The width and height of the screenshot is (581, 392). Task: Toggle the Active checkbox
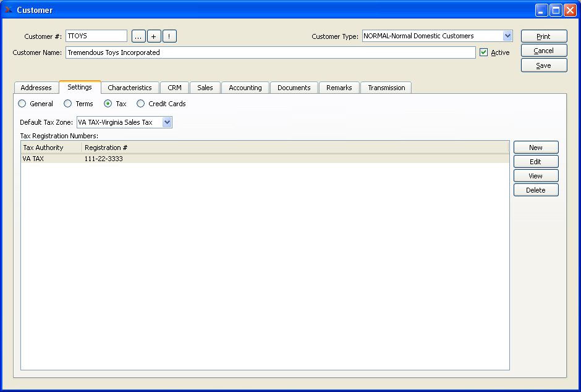pyautogui.click(x=483, y=52)
